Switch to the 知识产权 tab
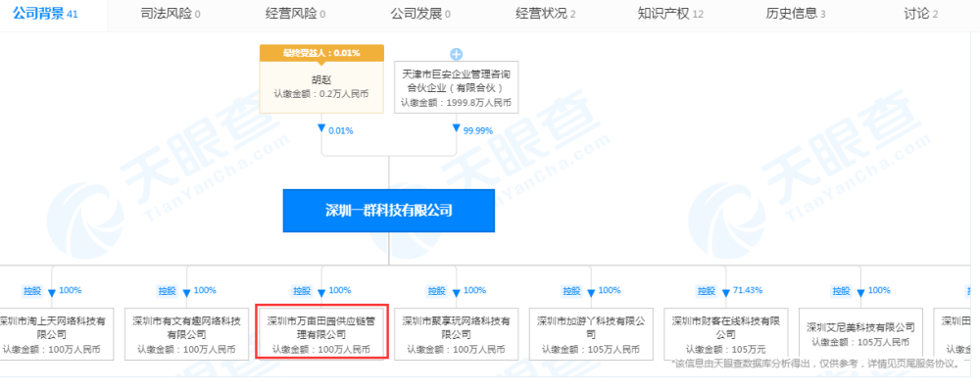This screenshot has width=980, height=391. pyautogui.click(x=670, y=13)
